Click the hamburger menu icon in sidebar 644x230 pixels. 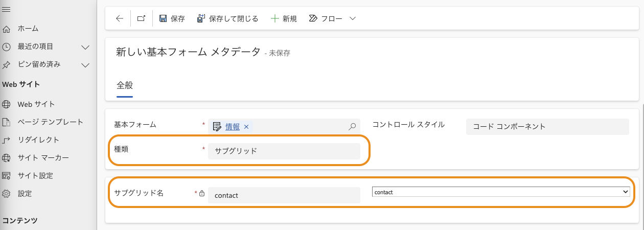[7, 9]
